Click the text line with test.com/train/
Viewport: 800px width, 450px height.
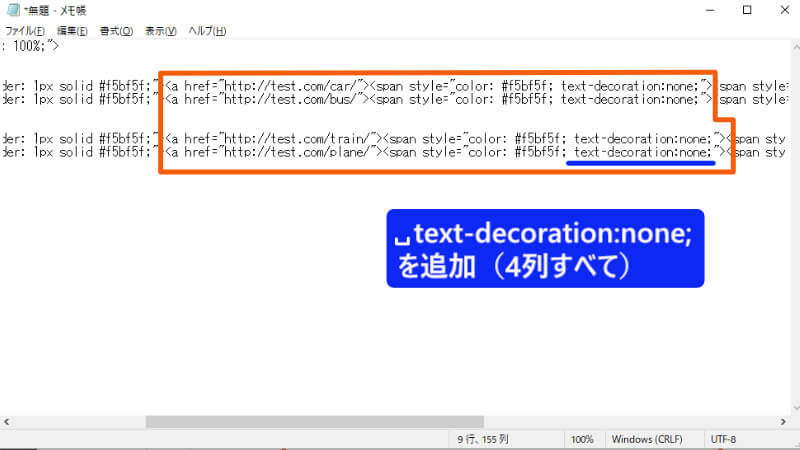point(395,139)
